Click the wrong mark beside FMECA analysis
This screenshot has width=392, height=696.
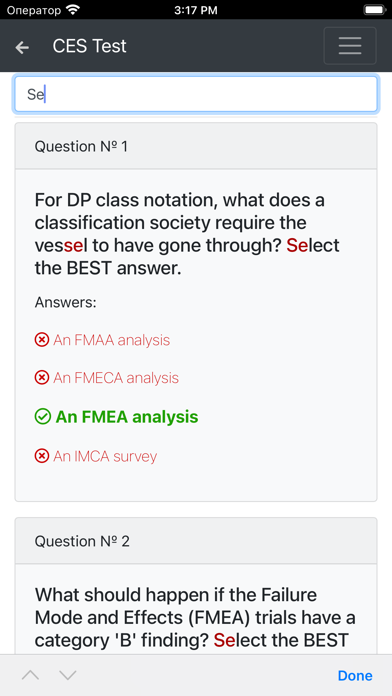pyautogui.click(x=42, y=378)
